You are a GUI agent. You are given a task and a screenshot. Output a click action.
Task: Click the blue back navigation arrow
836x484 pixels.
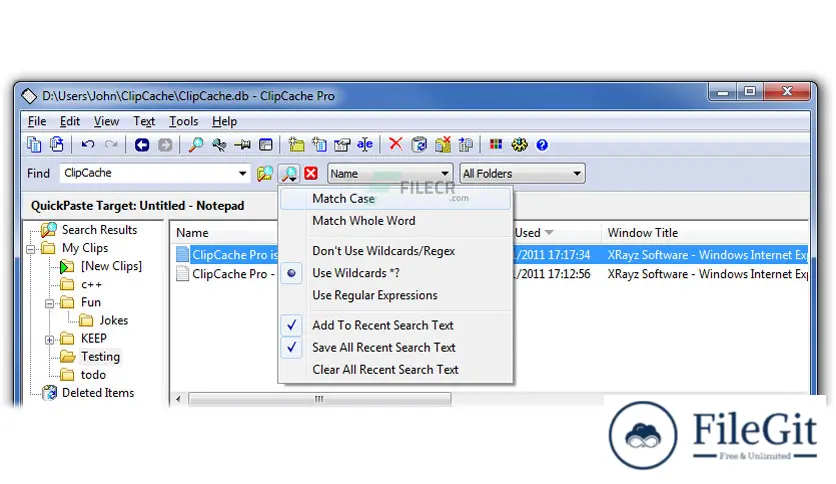coord(142,145)
